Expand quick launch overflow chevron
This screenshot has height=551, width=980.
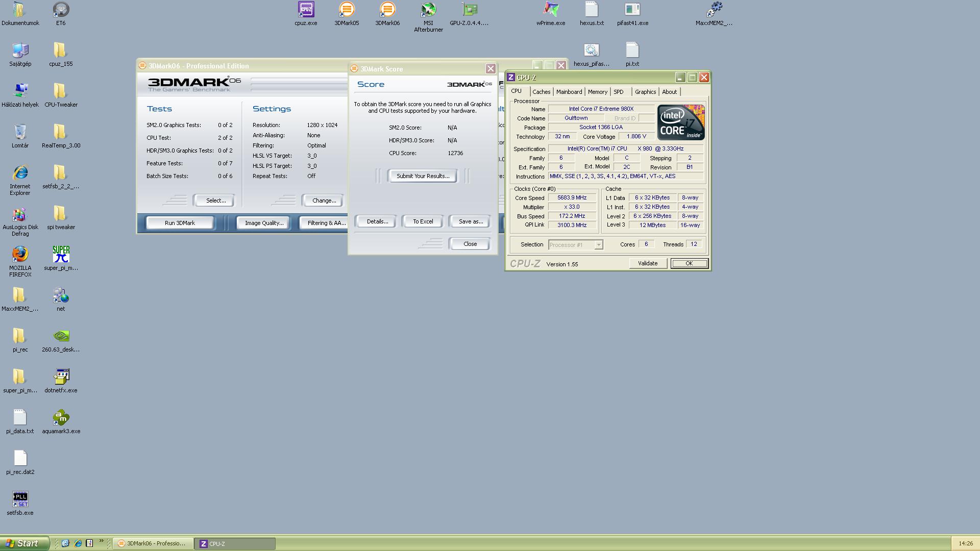pos(101,541)
